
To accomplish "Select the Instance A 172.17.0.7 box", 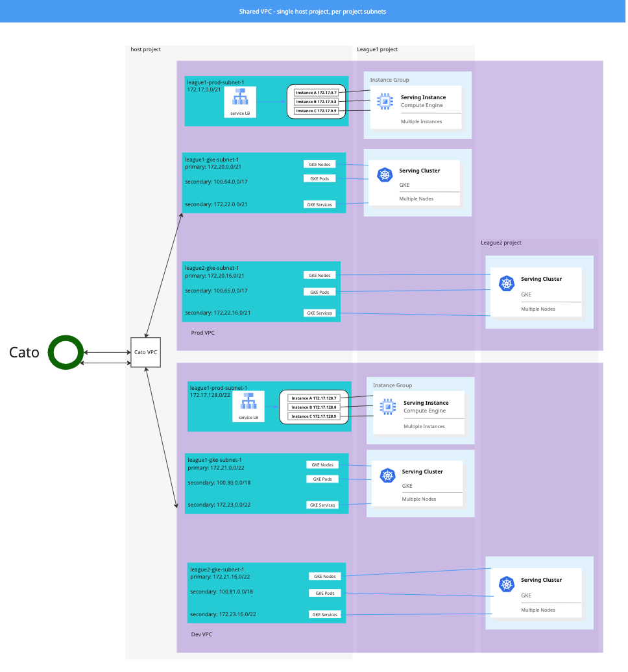I will (x=318, y=93).
